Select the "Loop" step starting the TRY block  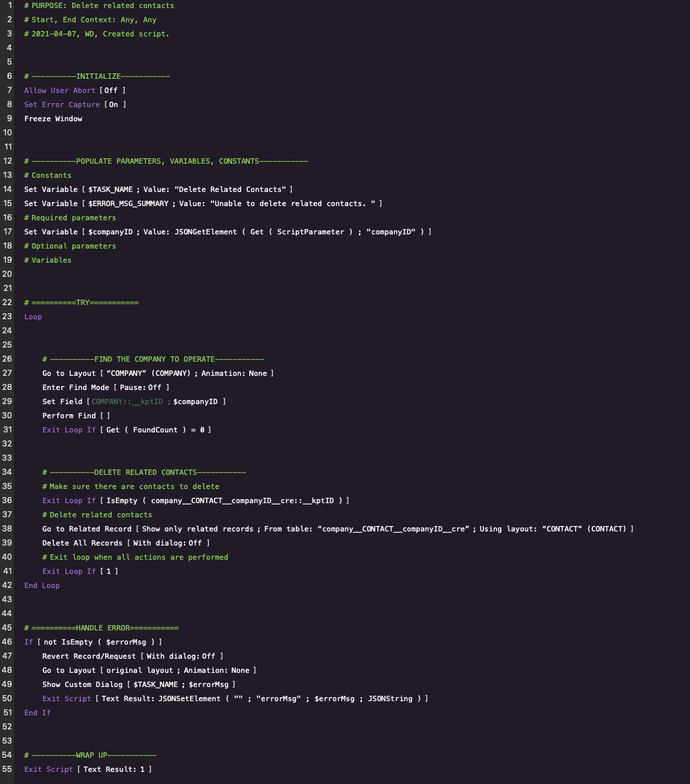[x=33, y=317]
